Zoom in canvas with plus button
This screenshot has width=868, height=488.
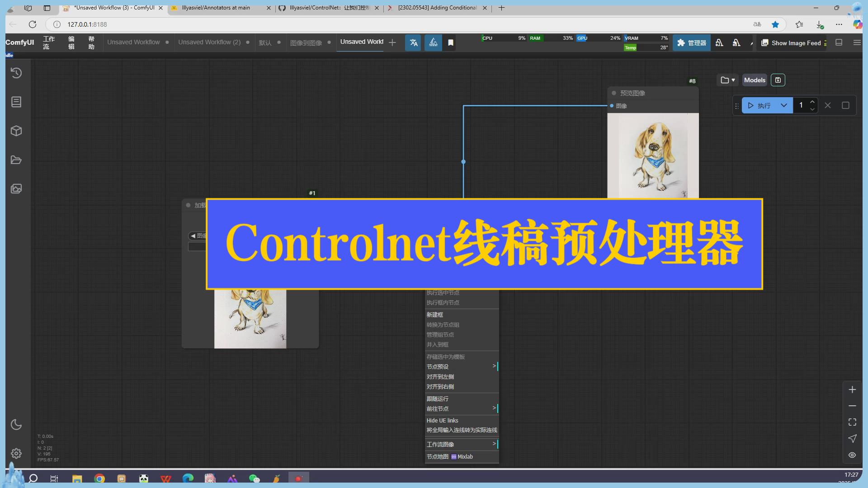coord(852,389)
